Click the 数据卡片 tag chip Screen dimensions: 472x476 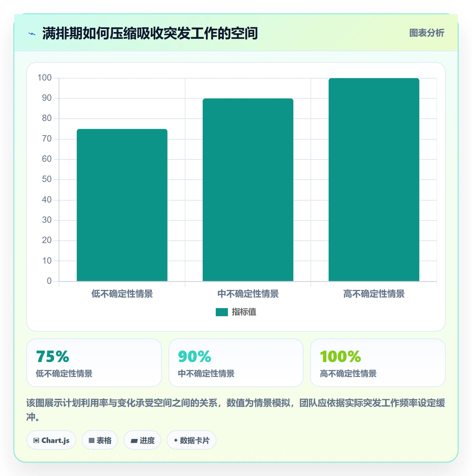click(191, 440)
